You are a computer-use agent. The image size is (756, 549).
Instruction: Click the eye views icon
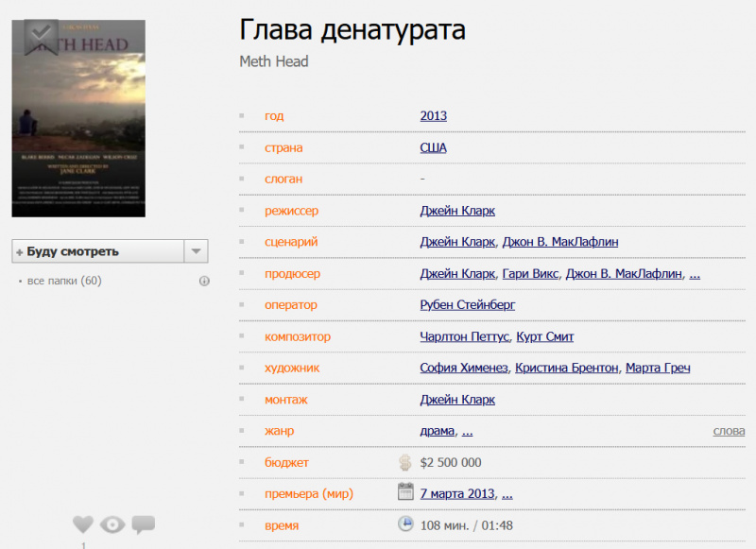coord(112,524)
